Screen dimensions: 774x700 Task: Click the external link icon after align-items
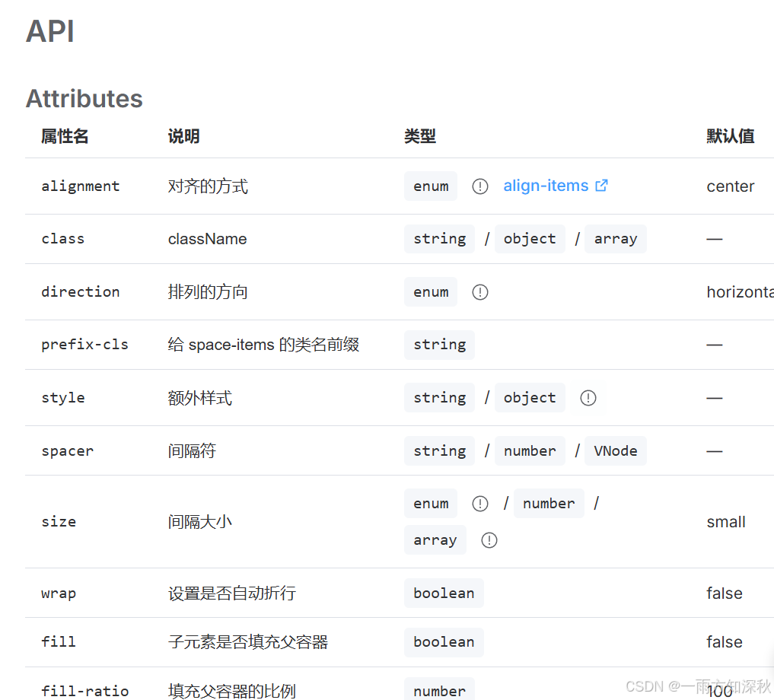[x=601, y=185]
